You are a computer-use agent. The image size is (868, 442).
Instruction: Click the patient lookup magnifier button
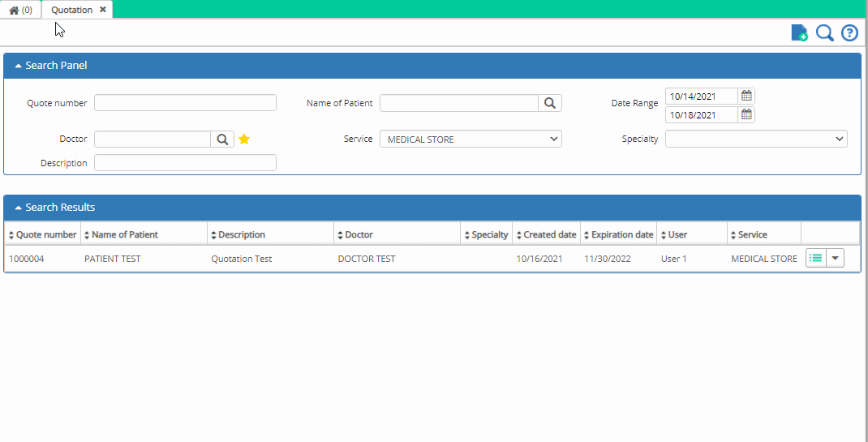(550, 103)
